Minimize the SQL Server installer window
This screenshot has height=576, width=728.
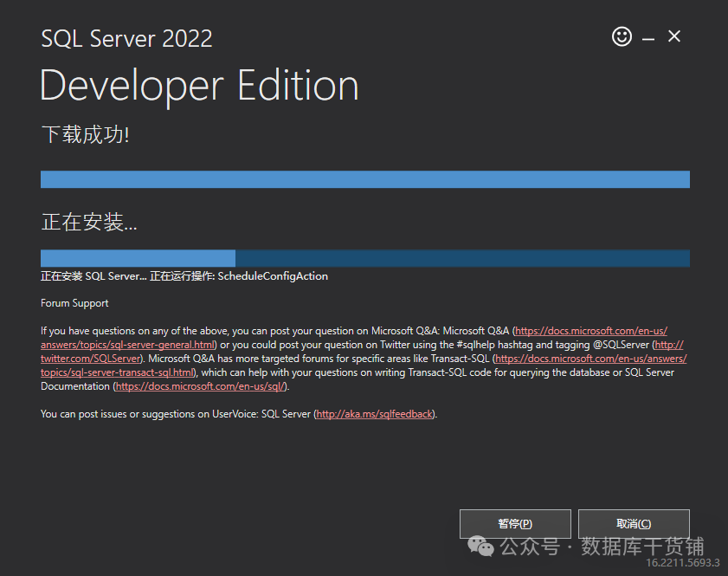point(648,40)
